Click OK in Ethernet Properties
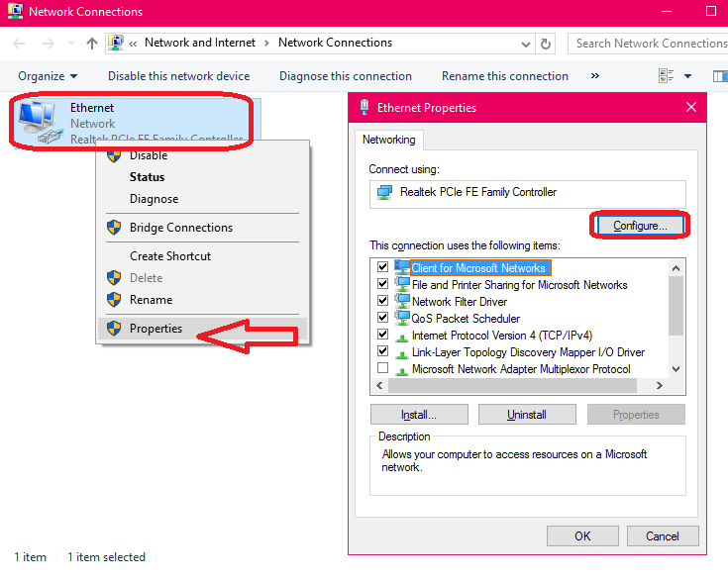The width and height of the screenshot is (728, 580). (582, 536)
